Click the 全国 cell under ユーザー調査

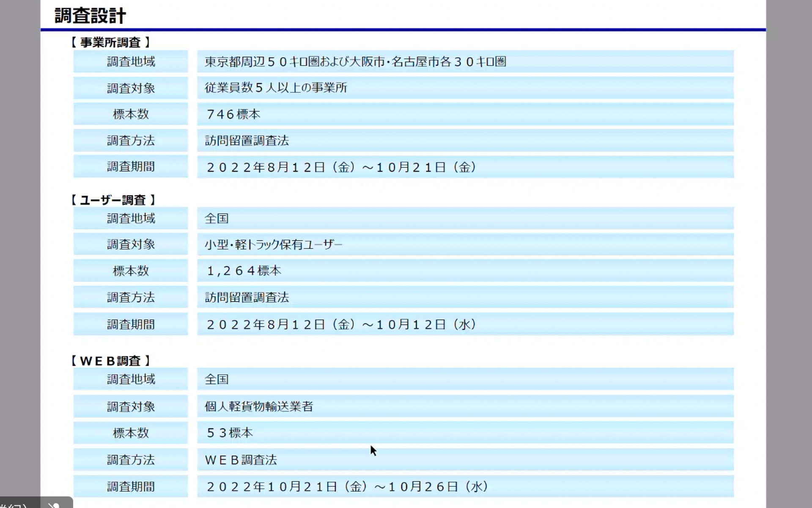point(217,218)
